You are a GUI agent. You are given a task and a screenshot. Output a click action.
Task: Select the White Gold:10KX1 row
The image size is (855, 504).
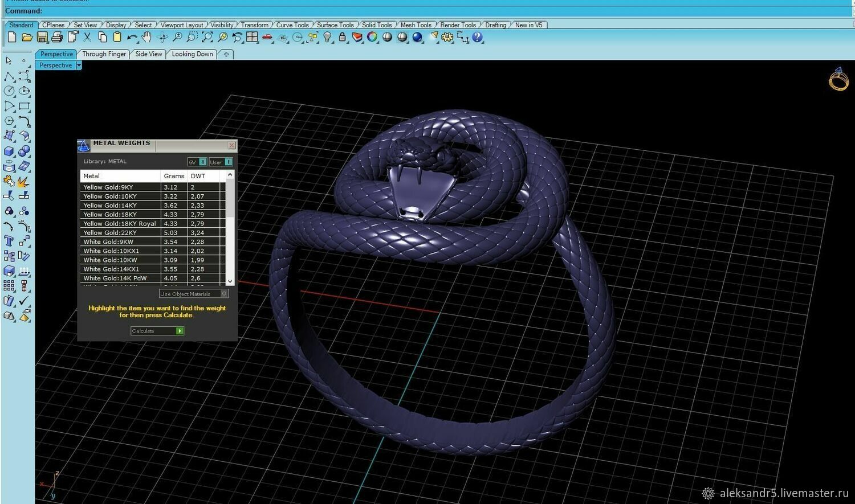(x=153, y=251)
